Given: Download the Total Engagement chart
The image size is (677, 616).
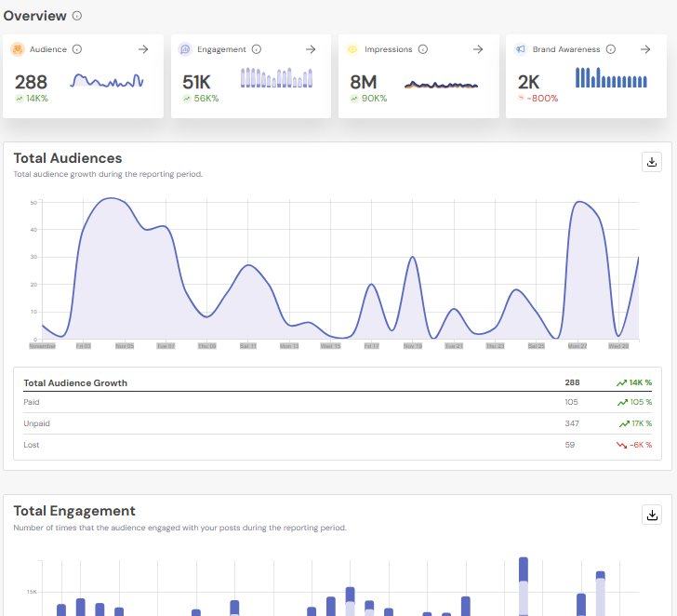Looking at the screenshot, I should click(x=652, y=515).
